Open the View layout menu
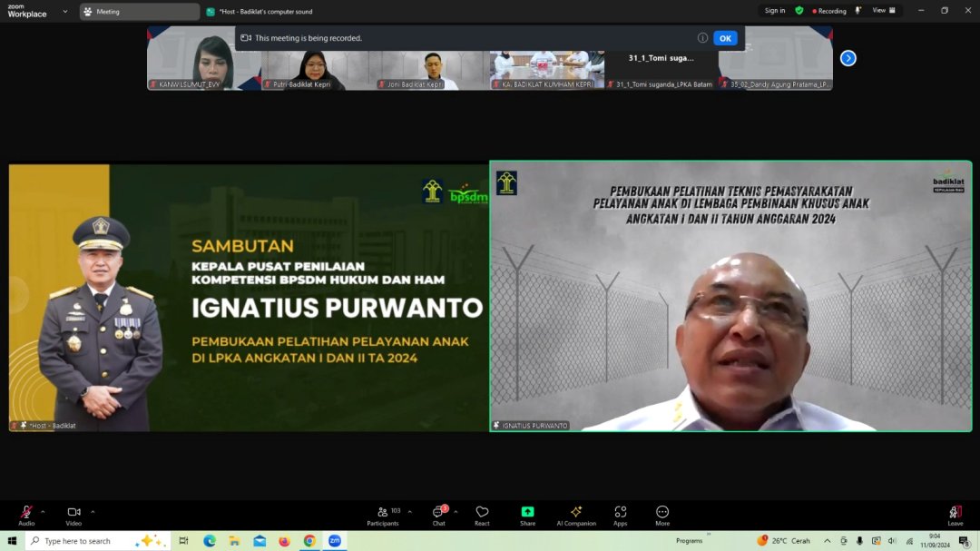The width and height of the screenshot is (980, 551). pos(883,11)
